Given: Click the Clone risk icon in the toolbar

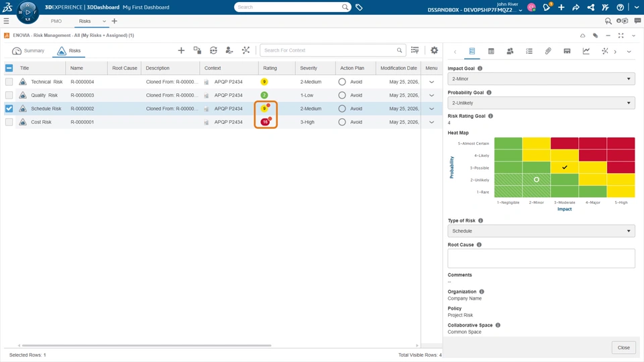Looking at the screenshot, I should 197,50.
